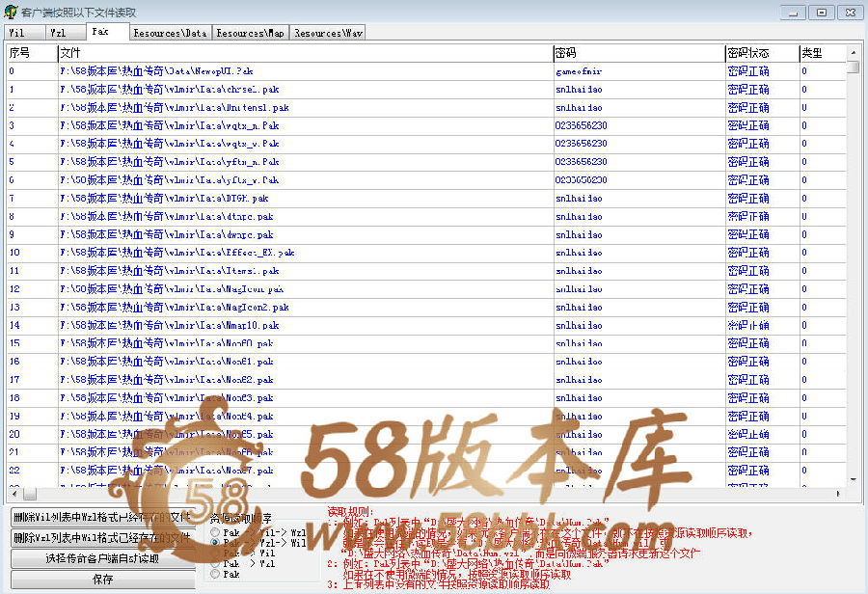Choose the Pak -> Wzl -> Wil radio option
868x594 pixels.
214,544
